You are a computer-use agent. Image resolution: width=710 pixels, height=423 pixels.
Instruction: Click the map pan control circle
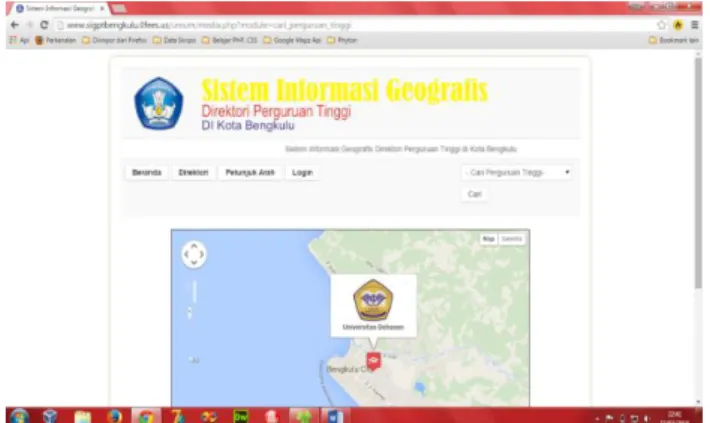tap(194, 254)
